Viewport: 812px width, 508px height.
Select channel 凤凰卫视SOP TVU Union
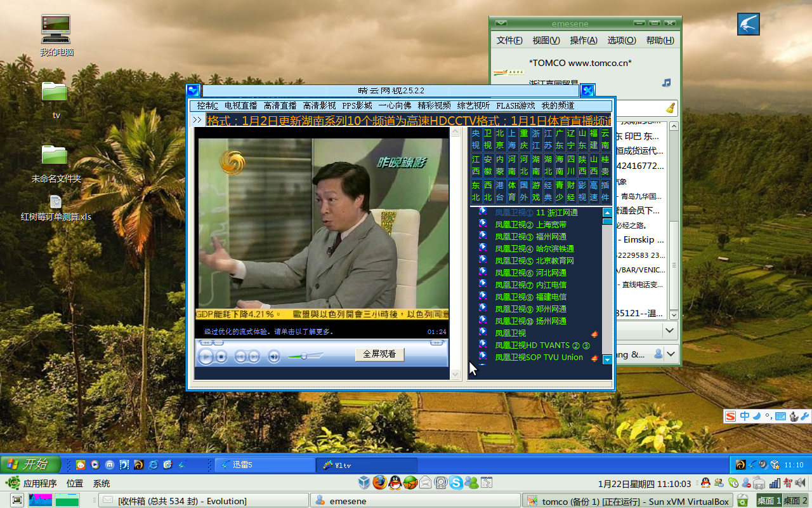point(539,358)
